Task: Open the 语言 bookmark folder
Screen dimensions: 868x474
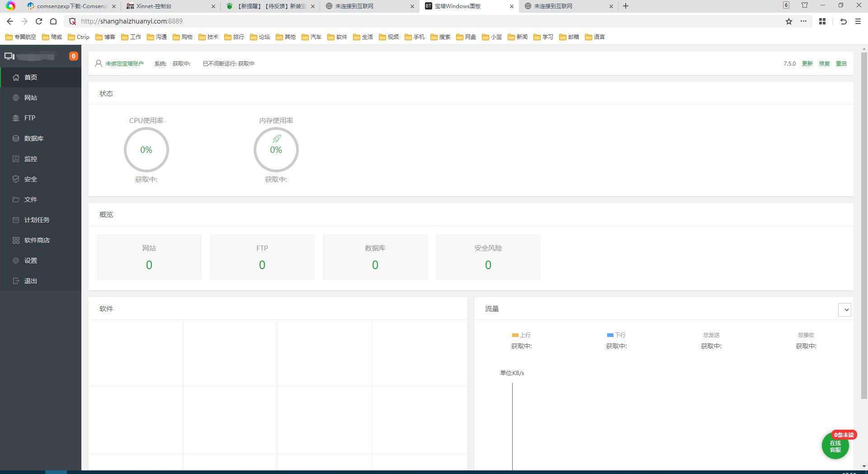Action: tap(595, 37)
